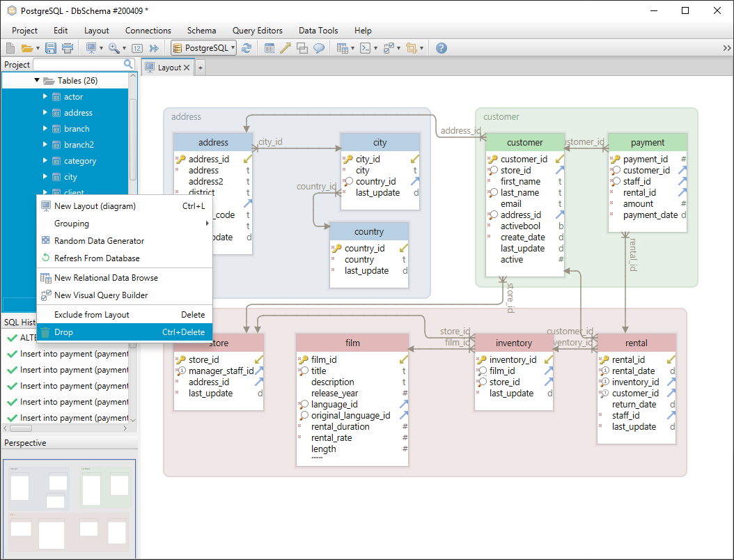Screen dimensions: 734x560
Task: Click the Print layout icon
Action: pos(68,48)
